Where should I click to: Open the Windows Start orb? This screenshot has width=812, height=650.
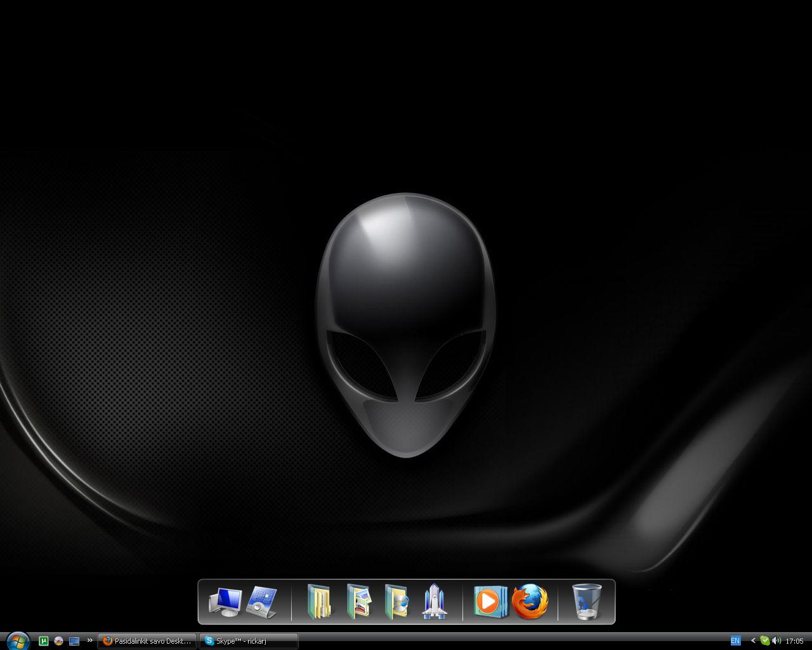[x=17, y=641]
